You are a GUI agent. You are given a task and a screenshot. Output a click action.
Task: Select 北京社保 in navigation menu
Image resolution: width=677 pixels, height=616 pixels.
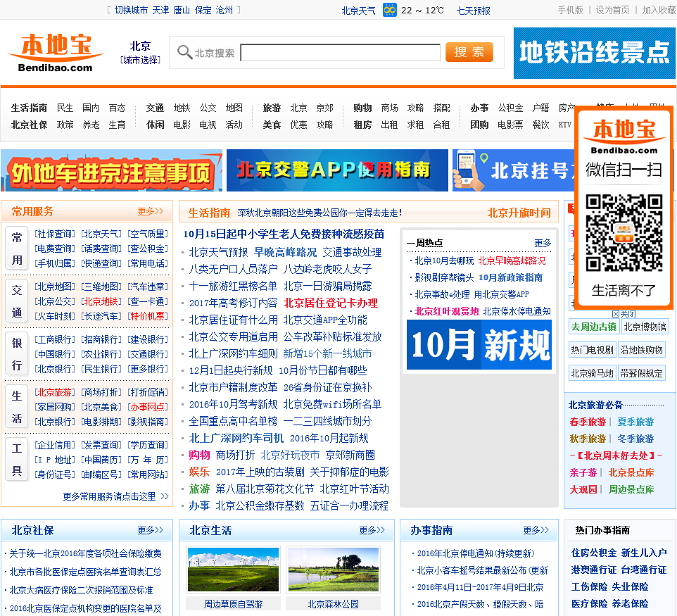(29, 125)
